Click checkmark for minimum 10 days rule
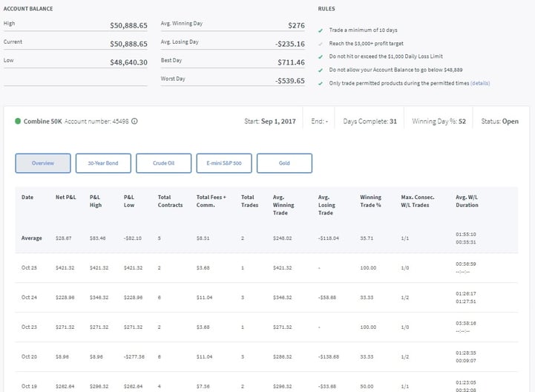Image resolution: width=535 pixels, height=392 pixels. pyautogui.click(x=320, y=30)
